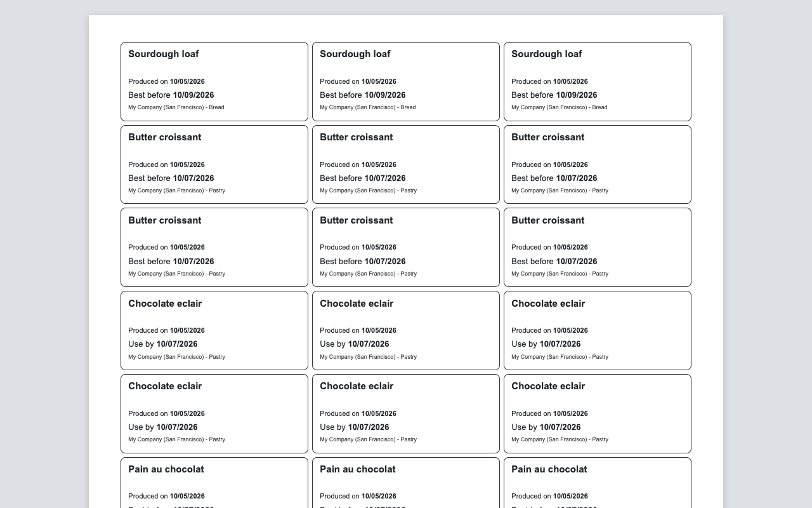Screen dimensions: 812x508
Task: Select upper-row rightmost Chocolate eclair title
Action: (548, 304)
